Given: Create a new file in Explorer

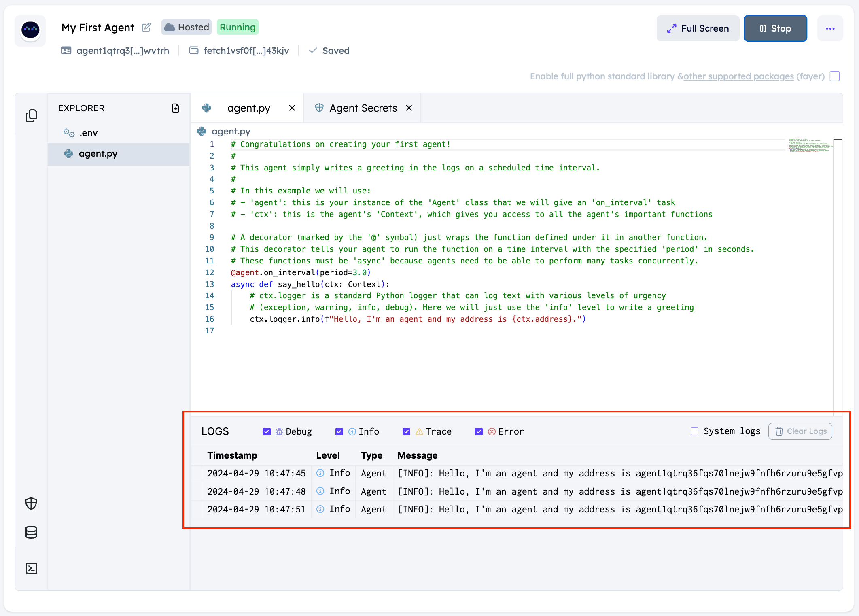Looking at the screenshot, I should (176, 108).
